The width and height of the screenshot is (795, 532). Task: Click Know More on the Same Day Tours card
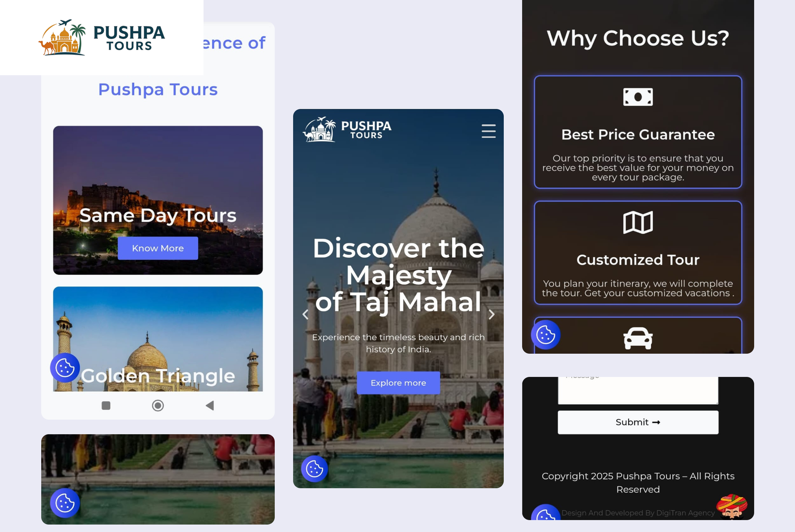[x=158, y=248]
